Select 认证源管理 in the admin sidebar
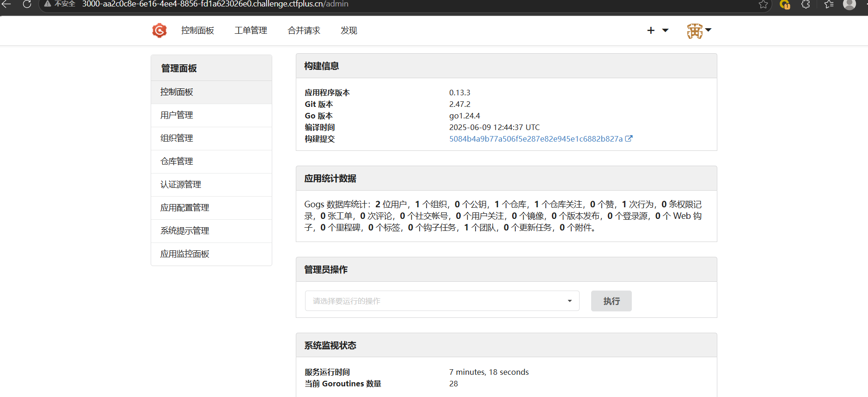868x397 pixels. (x=211, y=185)
